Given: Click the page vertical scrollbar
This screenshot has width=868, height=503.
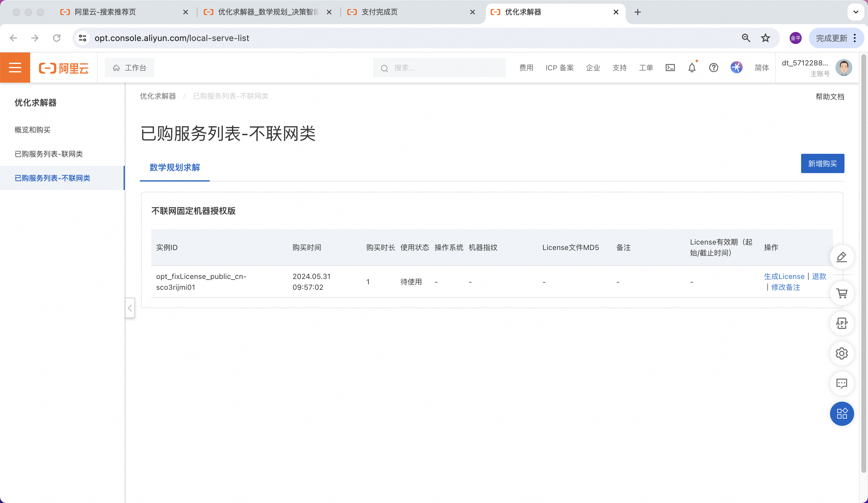Looking at the screenshot, I should 863,264.
